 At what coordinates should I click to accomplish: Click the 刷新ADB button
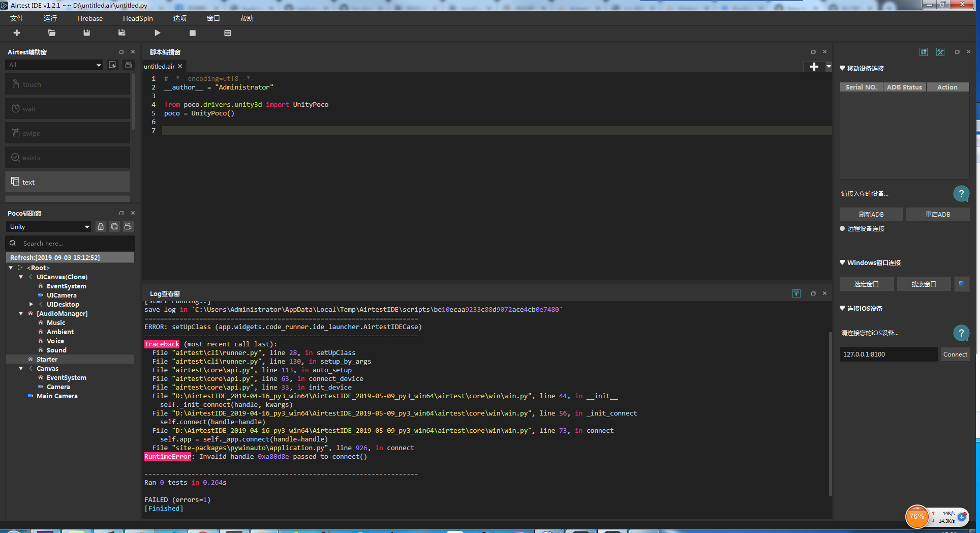[871, 214]
